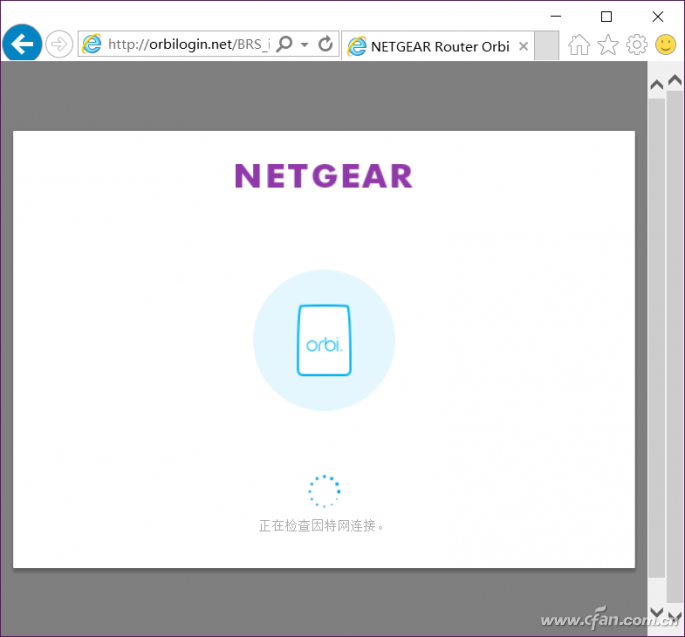Click the text 正在检查因特网连接。
Image resolution: width=685 pixels, height=637 pixels.
click(322, 526)
